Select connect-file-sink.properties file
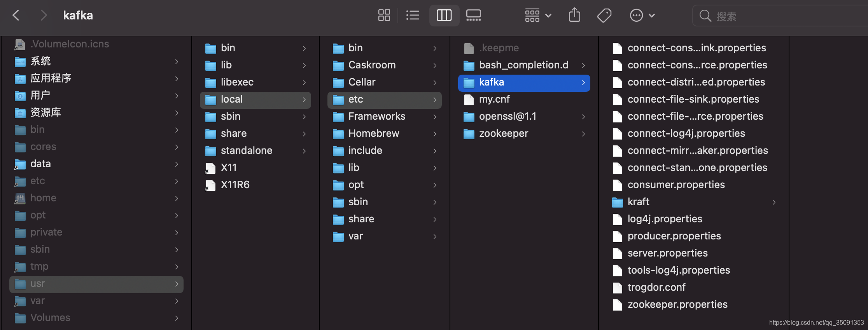This screenshot has width=868, height=330. pos(694,100)
